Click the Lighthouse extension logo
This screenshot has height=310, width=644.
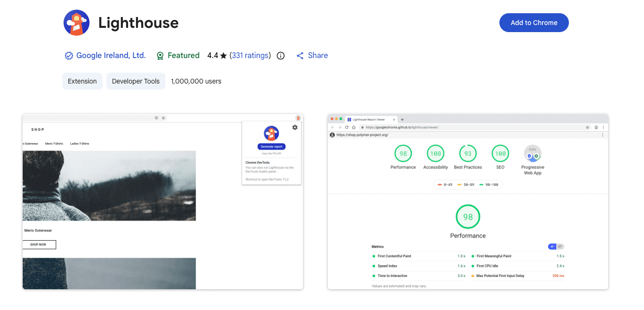(77, 23)
